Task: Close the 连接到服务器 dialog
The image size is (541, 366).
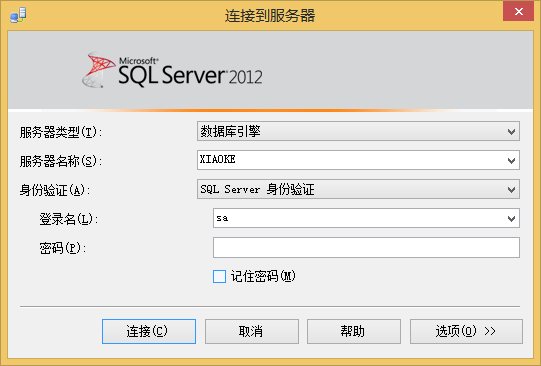Action: (518, 11)
